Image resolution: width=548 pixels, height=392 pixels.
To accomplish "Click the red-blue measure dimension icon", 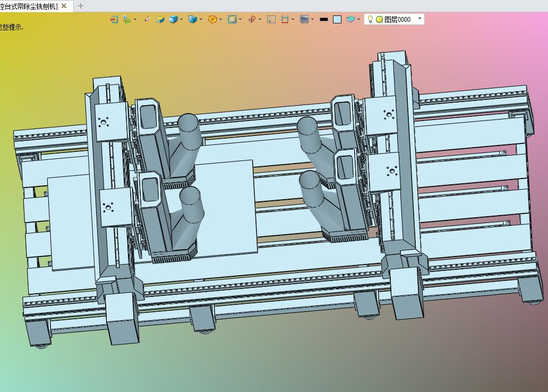I will (x=285, y=19).
